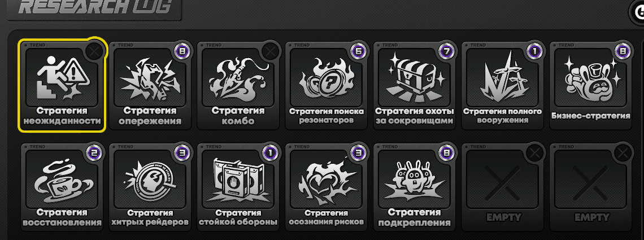The image size is (644, 240).
Task: Click the level 7 badge on treasure hunt card
Action: point(446,51)
